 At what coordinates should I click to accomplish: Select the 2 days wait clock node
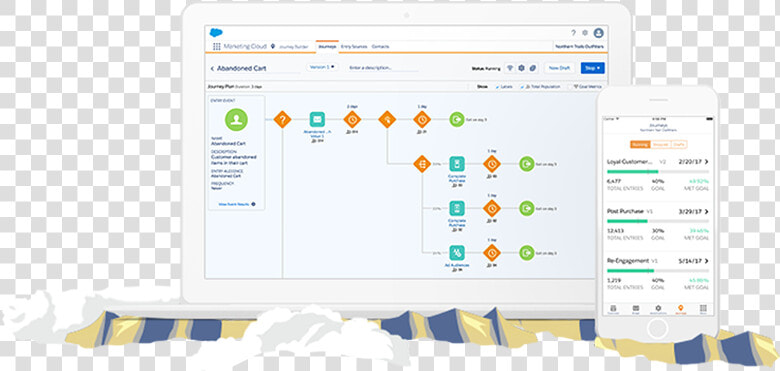tap(352, 119)
